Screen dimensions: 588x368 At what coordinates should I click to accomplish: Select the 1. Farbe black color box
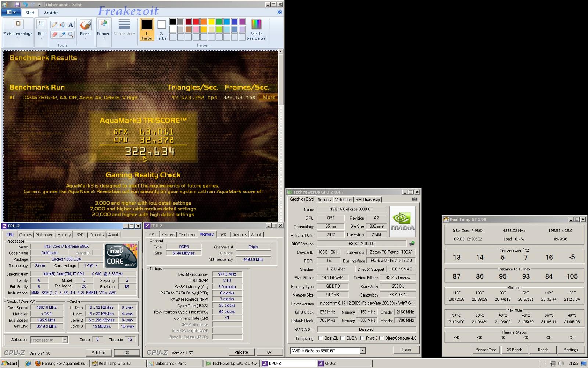[147, 29]
